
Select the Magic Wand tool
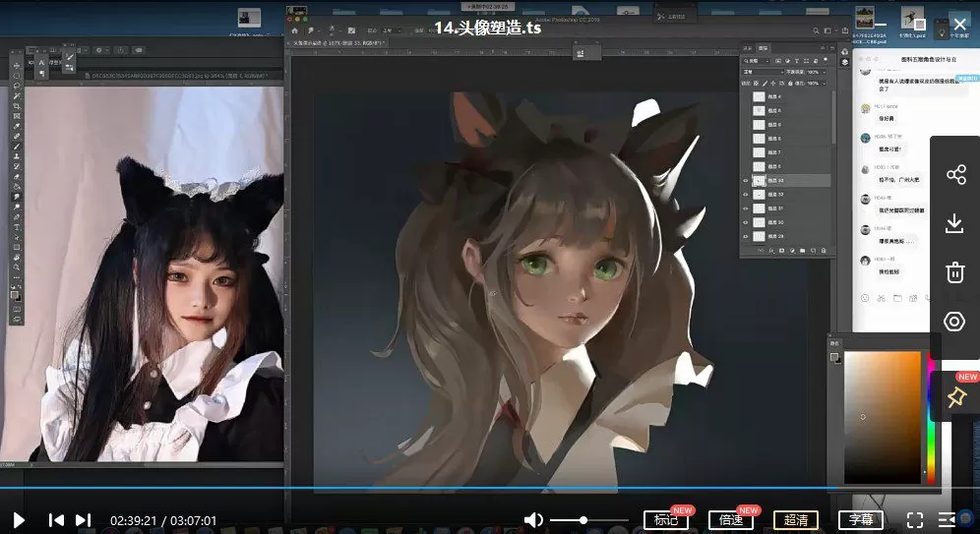[17, 96]
